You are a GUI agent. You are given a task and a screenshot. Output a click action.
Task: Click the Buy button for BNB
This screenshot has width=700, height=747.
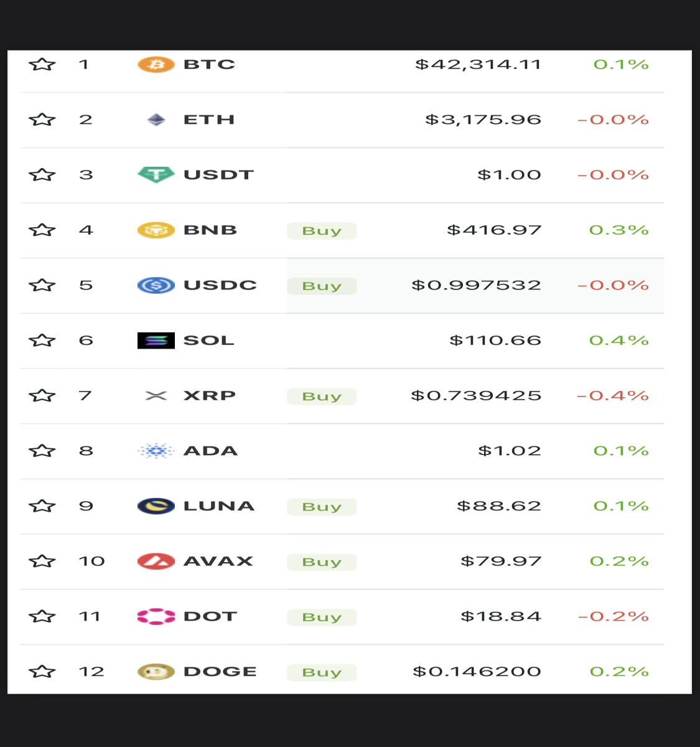pos(322,231)
